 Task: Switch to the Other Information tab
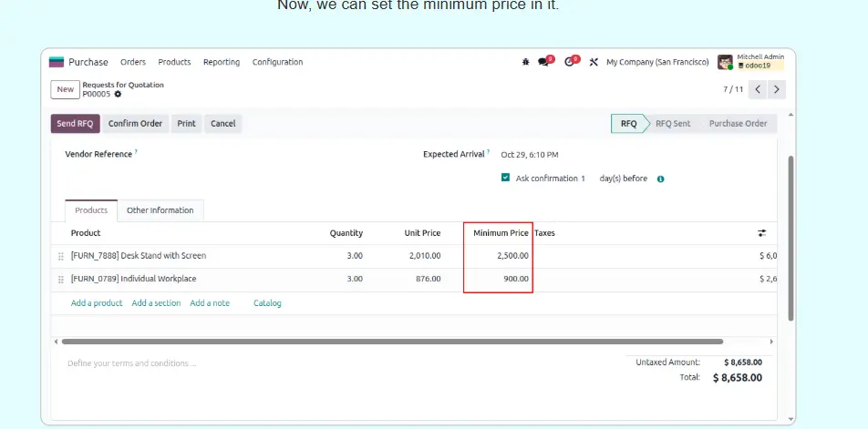[160, 210]
